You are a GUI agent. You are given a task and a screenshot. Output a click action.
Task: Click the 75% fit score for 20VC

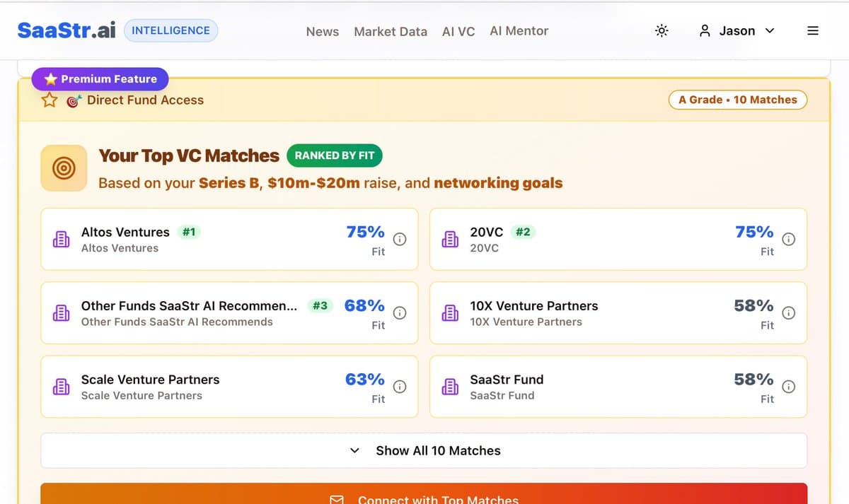[753, 231]
